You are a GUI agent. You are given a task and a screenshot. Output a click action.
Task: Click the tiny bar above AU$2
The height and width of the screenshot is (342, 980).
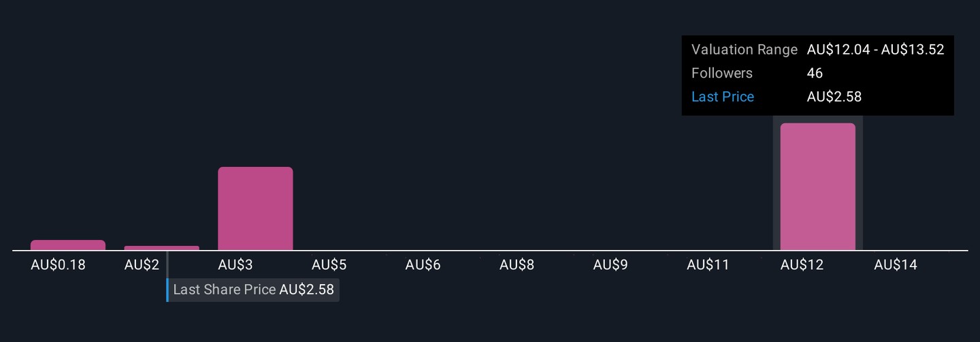click(x=162, y=248)
